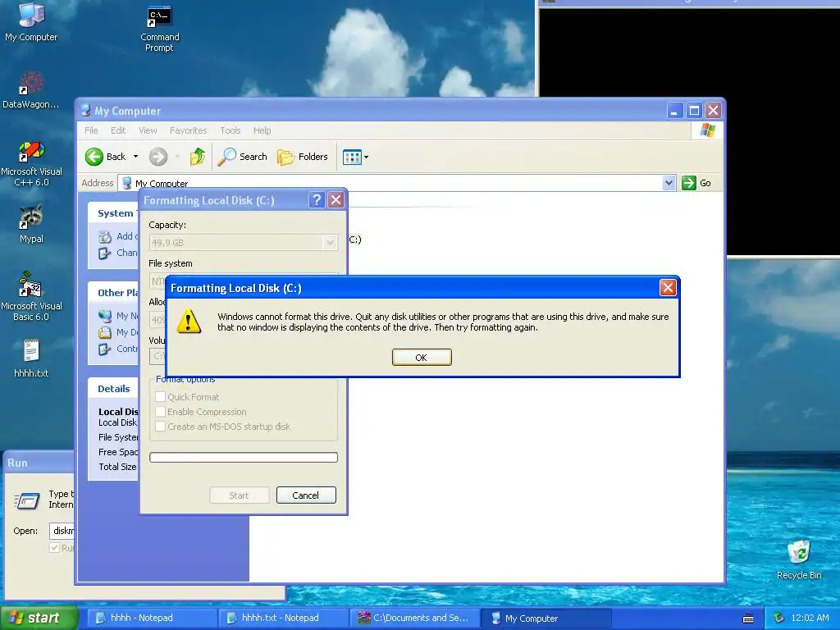
Task: Toggle Create an MS-DOS startup disk checkbox
Action: point(160,427)
